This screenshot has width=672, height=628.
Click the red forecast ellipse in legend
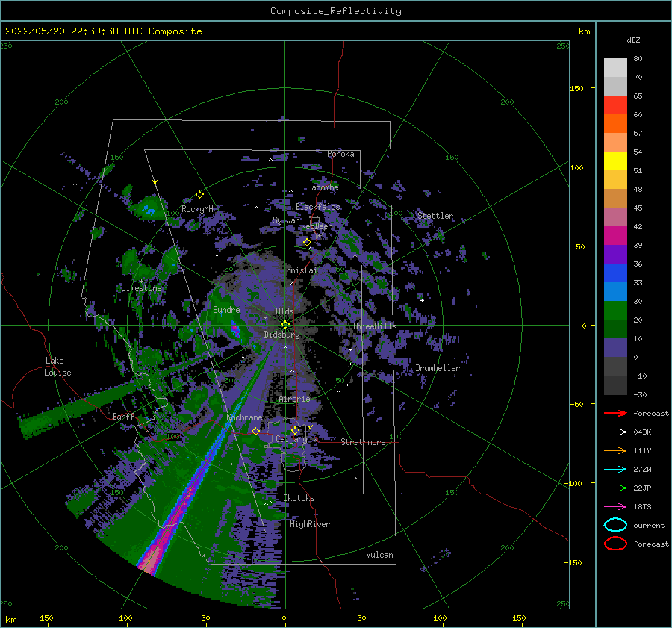tap(615, 544)
